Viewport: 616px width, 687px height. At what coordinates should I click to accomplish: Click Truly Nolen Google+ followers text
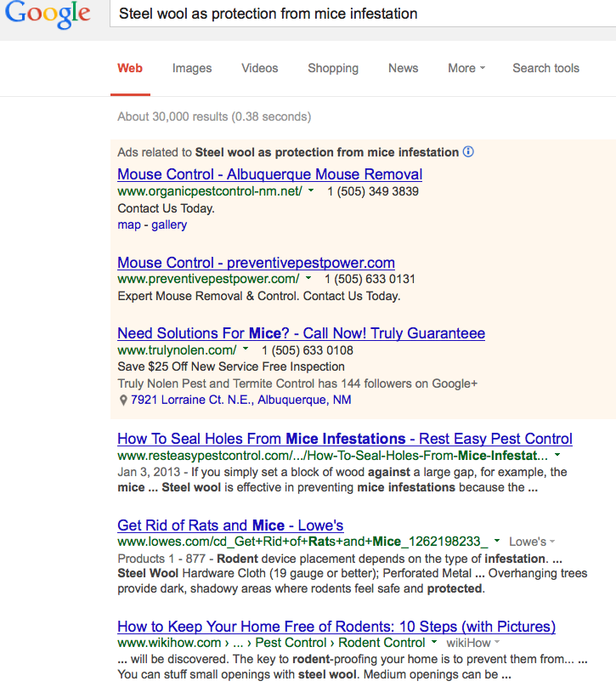click(297, 383)
